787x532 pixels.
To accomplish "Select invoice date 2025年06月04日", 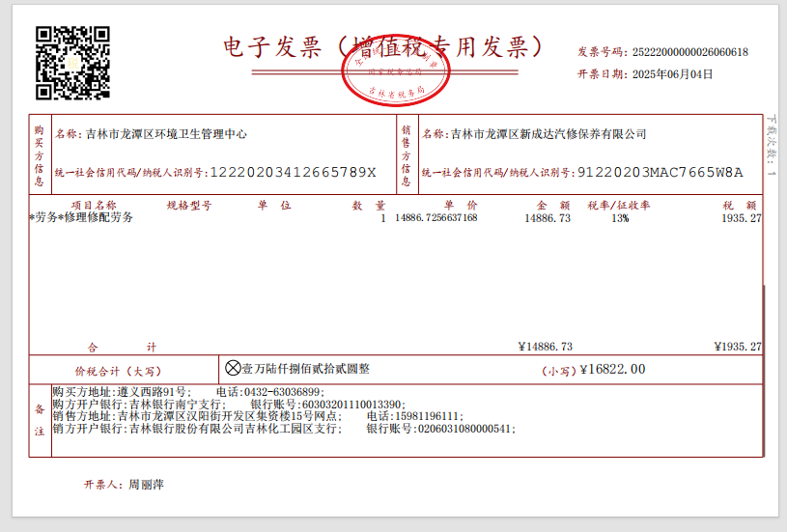I will 672,74.
